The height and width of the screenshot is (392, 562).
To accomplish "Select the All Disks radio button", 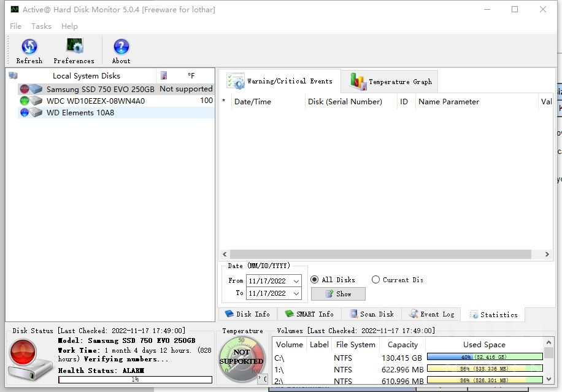I will tap(315, 280).
